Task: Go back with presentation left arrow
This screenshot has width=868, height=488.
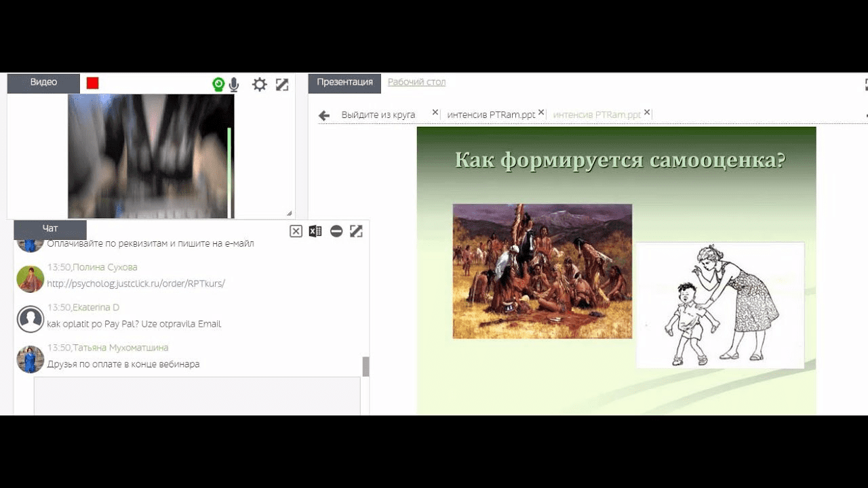Action: 324,116
